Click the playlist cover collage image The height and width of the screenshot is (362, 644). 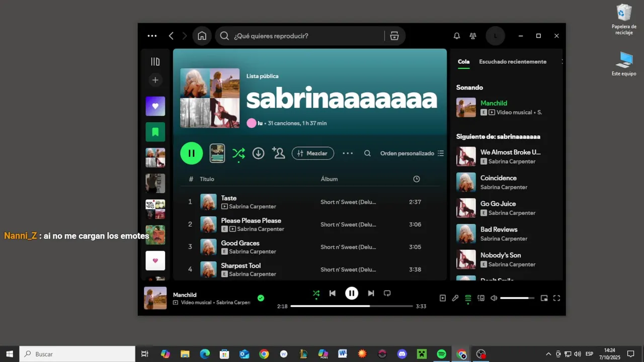(210, 98)
